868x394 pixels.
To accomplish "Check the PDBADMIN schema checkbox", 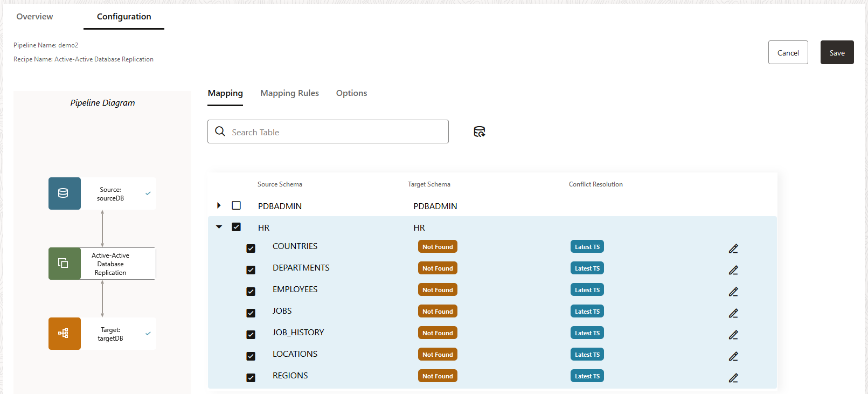I will (x=236, y=205).
